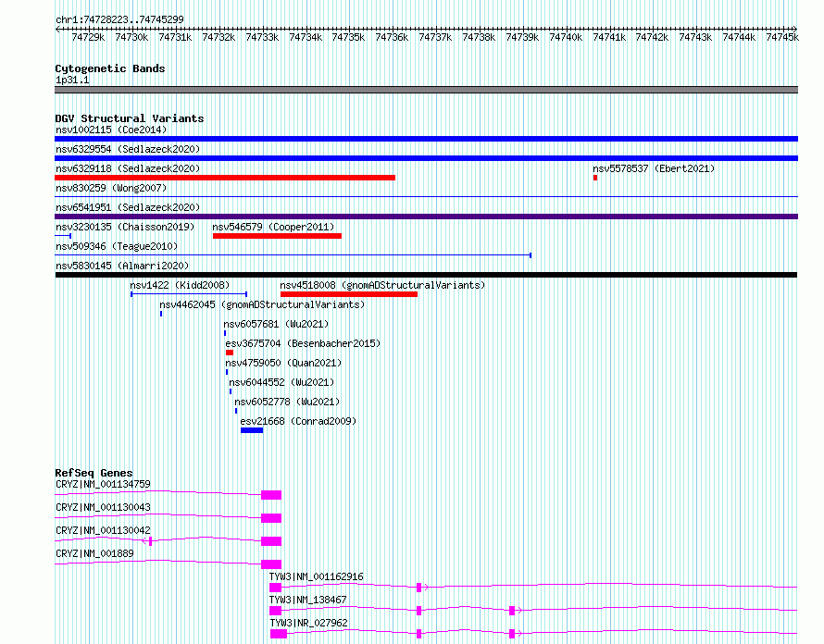Click the nsv1002115 (Coe2014) variant label

pyautogui.click(x=111, y=130)
